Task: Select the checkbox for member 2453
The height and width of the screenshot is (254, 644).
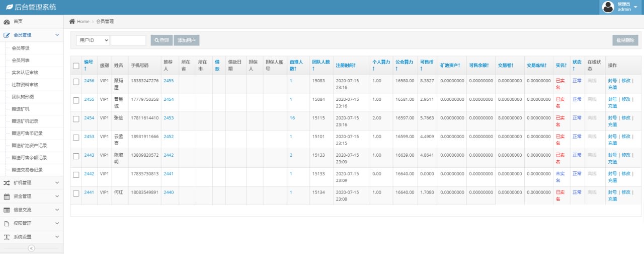Action: coord(76,138)
